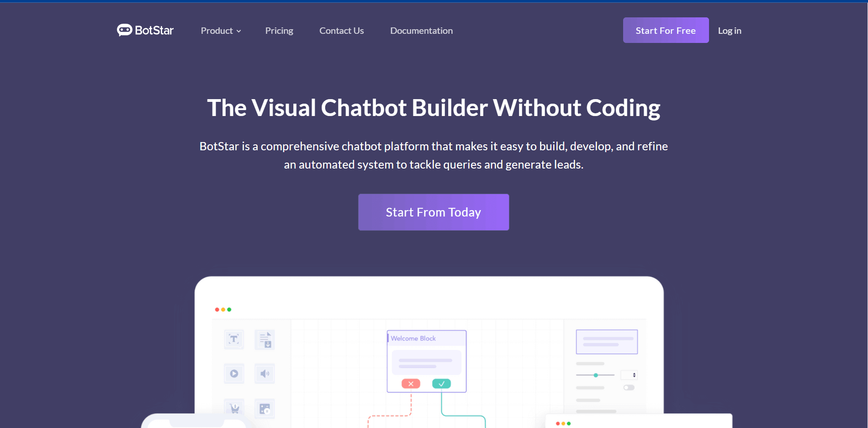Screen dimensions: 868x428
Task: Toggle the switch in illustration side panel
Action: pyautogui.click(x=629, y=387)
